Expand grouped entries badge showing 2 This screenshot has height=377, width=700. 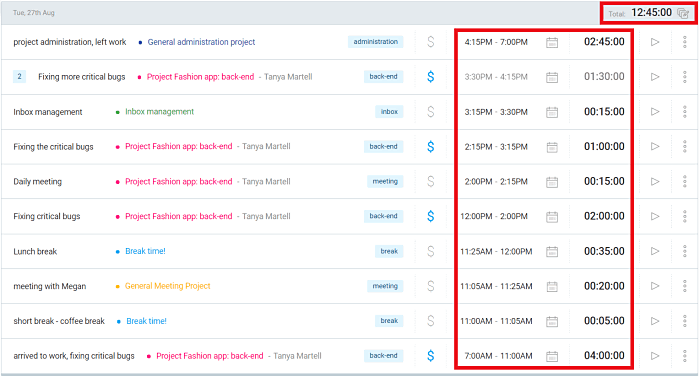[19, 77]
